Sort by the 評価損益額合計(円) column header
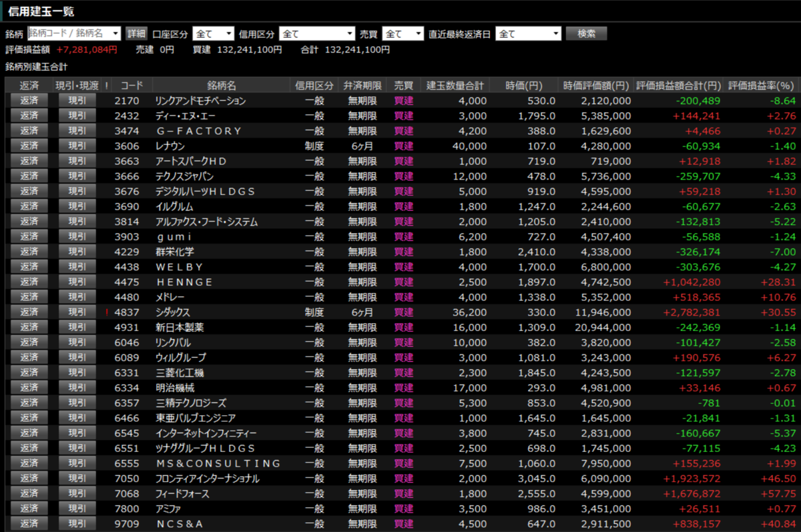 click(678, 85)
